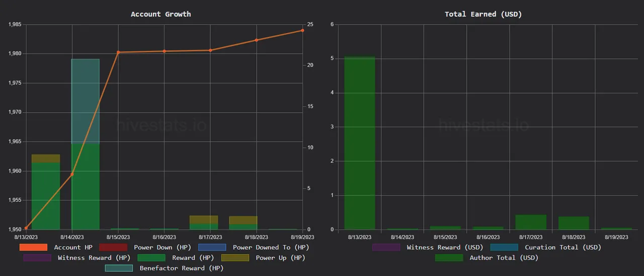
Task: Toggle the Witness Reward (HP) legend swatch
Action: [37, 258]
